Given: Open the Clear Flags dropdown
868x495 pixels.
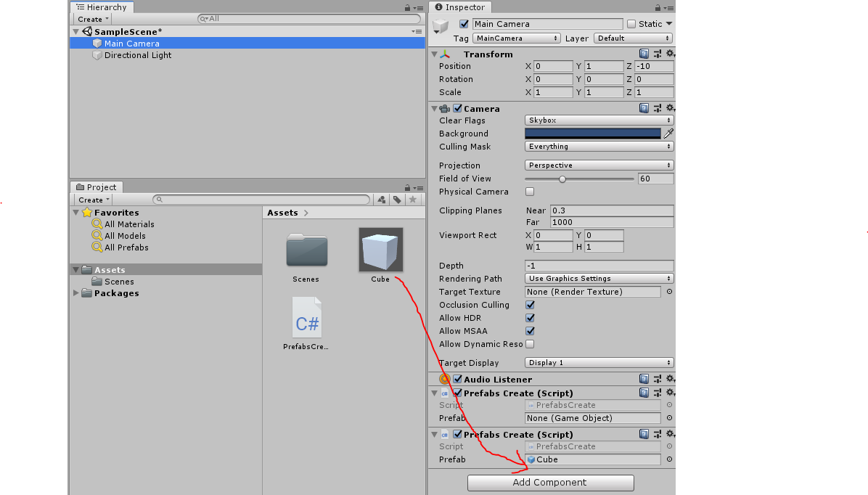Looking at the screenshot, I should (x=597, y=119).
